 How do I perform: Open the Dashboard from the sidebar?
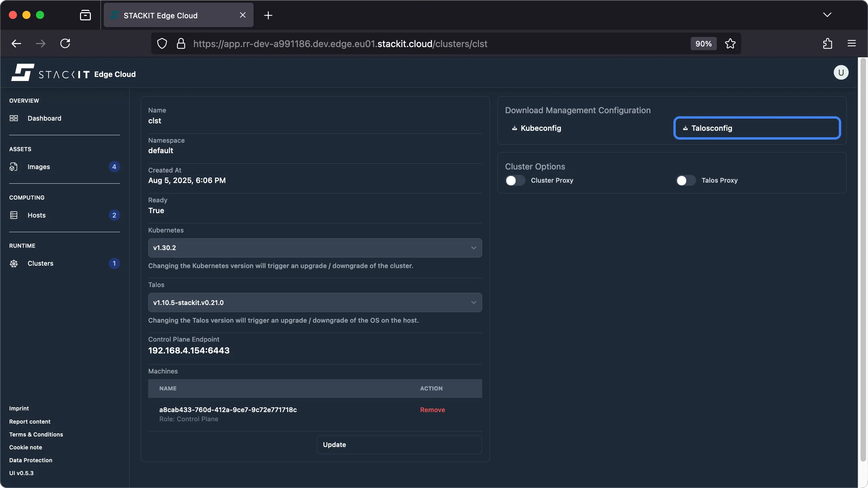[44, 118]
